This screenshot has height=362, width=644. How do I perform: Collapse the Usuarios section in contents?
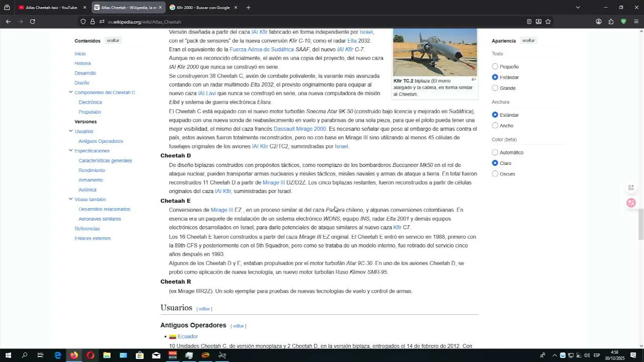tap(70, 131)
